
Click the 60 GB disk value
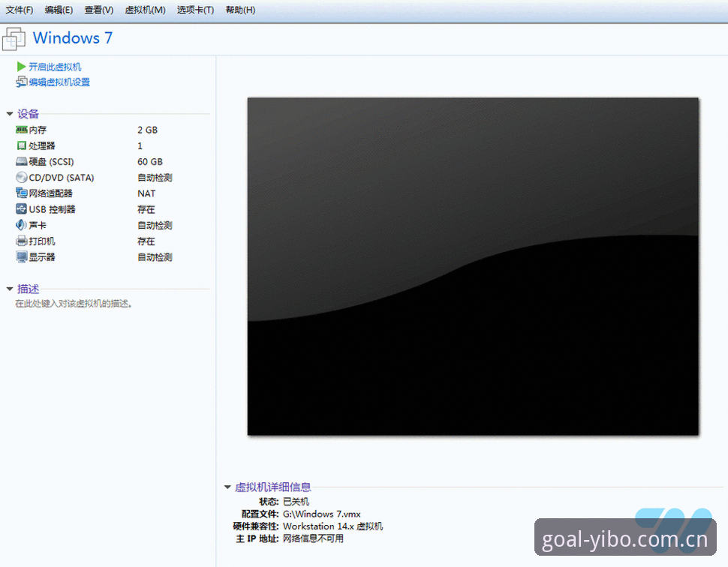click(x=150, y=161)
